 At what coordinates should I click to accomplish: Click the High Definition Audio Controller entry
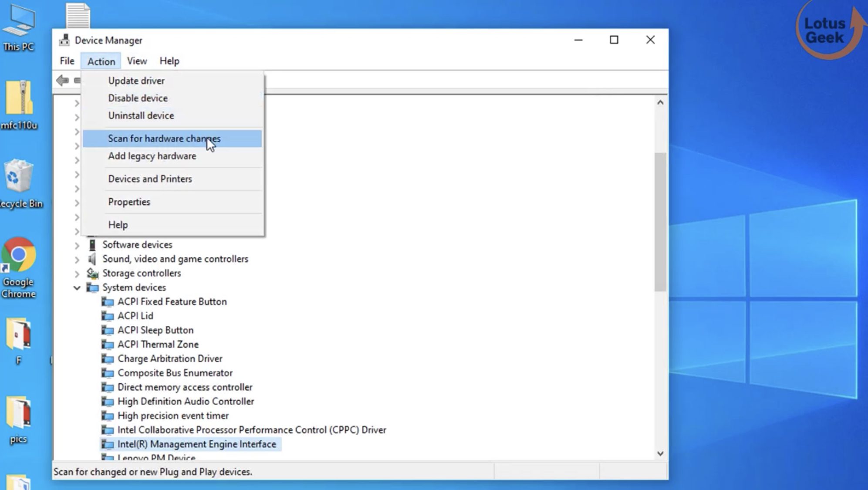click(186, 401)
